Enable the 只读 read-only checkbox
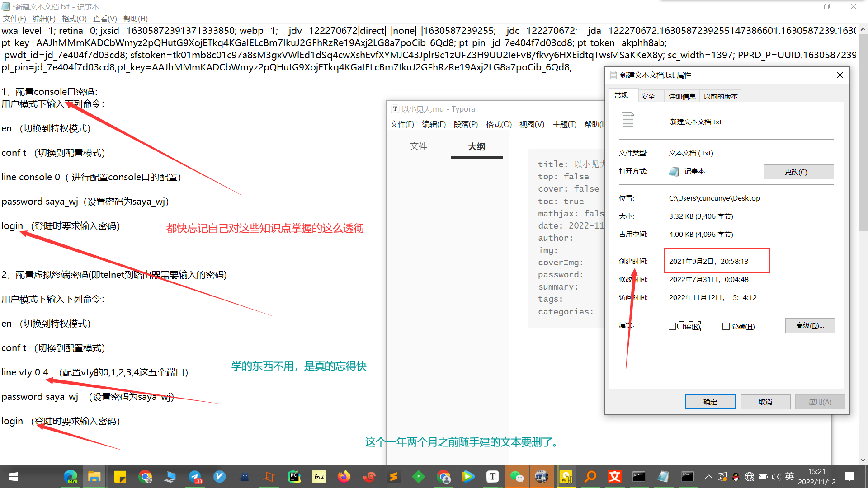 coord(672,326)
